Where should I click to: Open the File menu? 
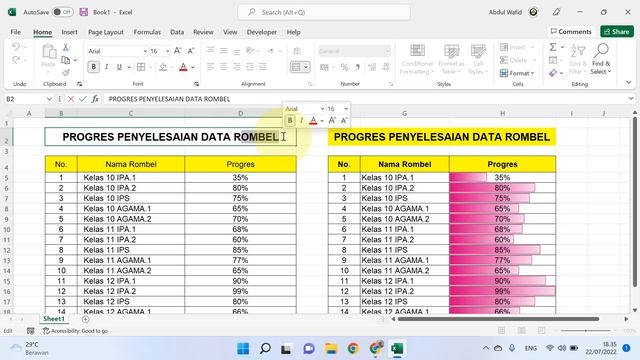point(16,32)
